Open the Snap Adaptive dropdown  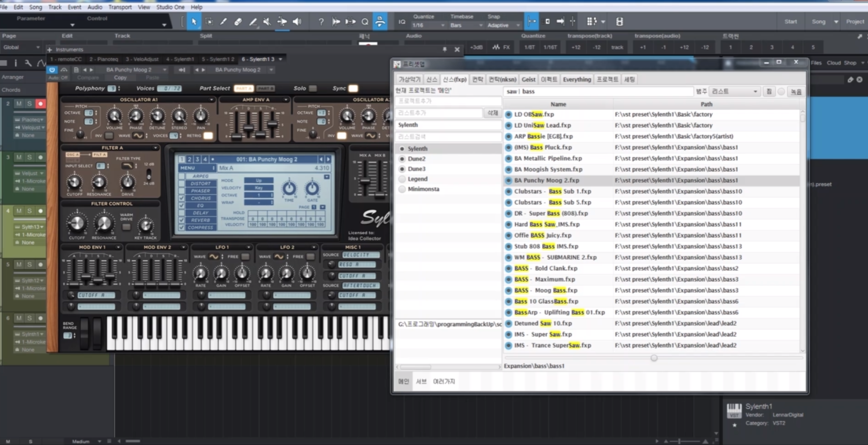click(x=503, y=25)
